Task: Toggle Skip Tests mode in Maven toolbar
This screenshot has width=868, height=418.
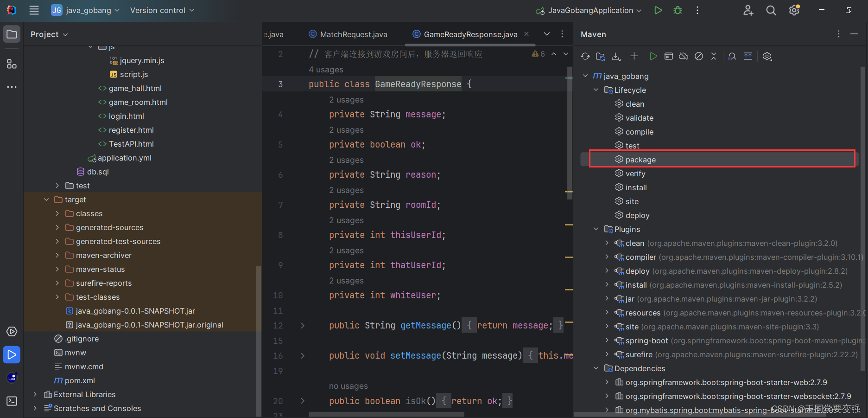Action: click(x=699, y=57)
